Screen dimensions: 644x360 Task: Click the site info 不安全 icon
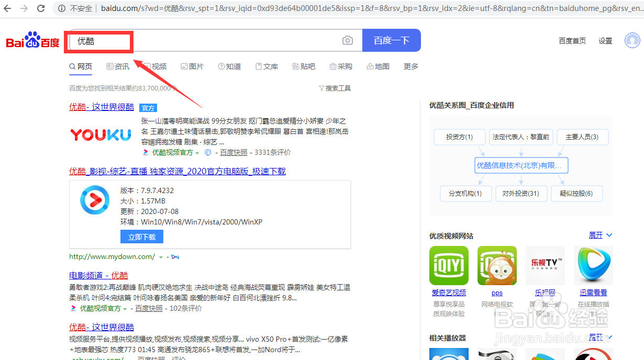[62, 8]
